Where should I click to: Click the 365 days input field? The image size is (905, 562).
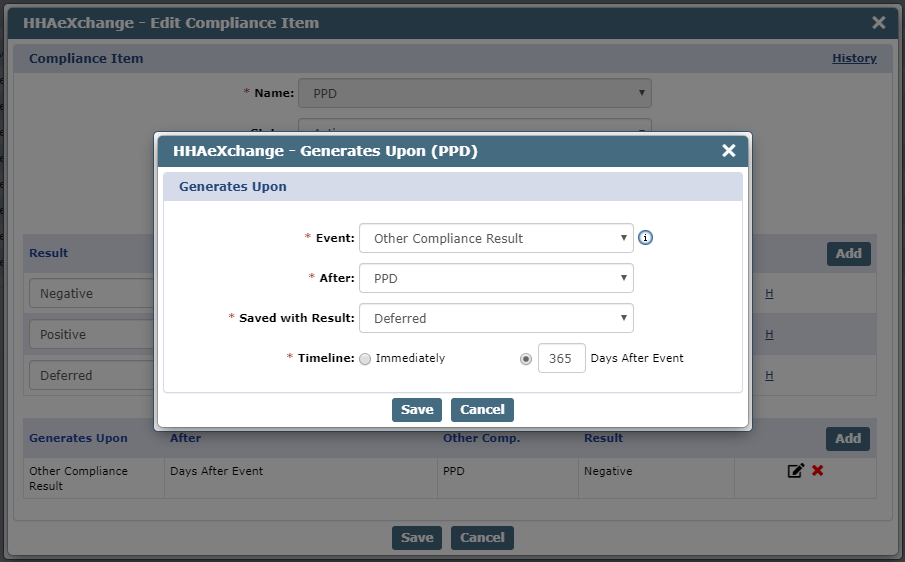pyautogui.click(x=562, y=358)
